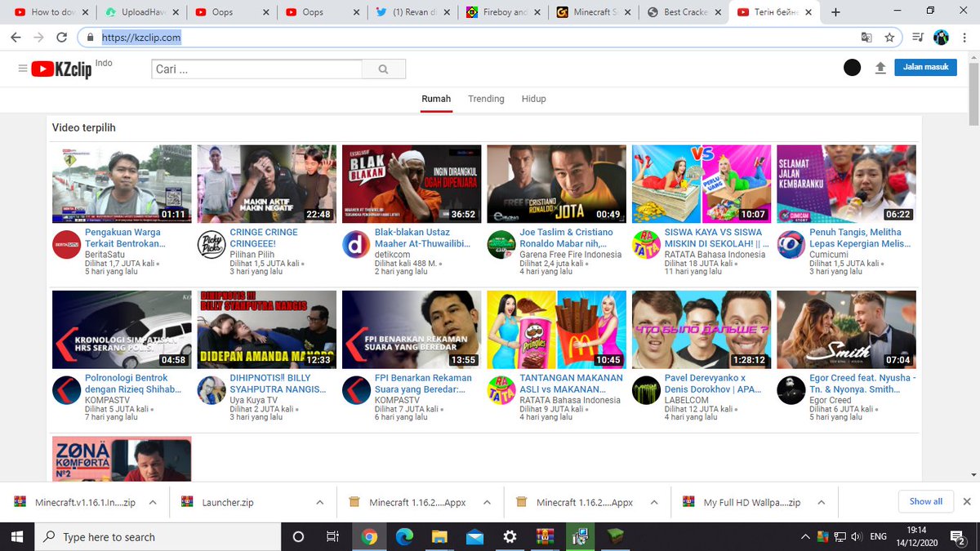Image resolution: width=980 pixels, height=551 pixels.
Task: Select the Rumah tab
Action: click(x=436, y=99)
